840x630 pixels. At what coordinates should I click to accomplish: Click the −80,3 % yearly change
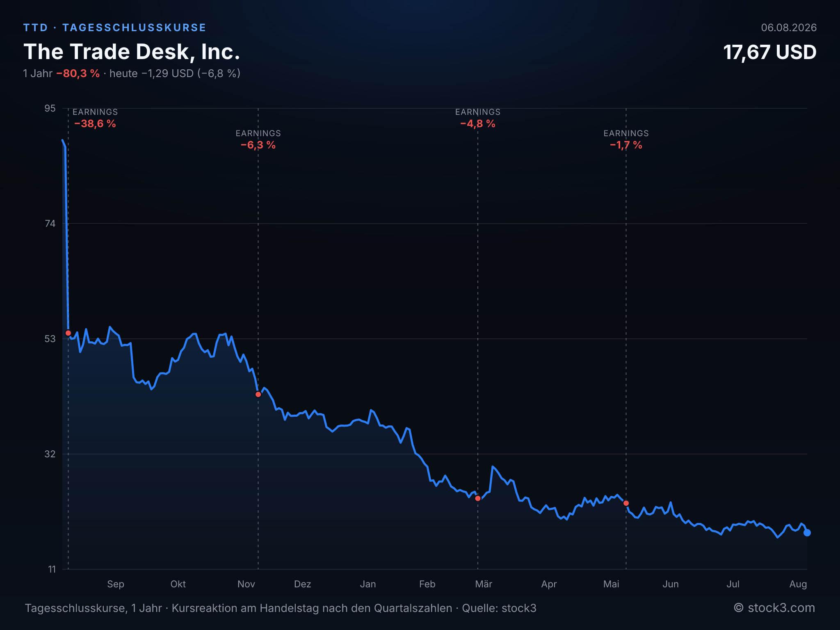pos(78,73)
